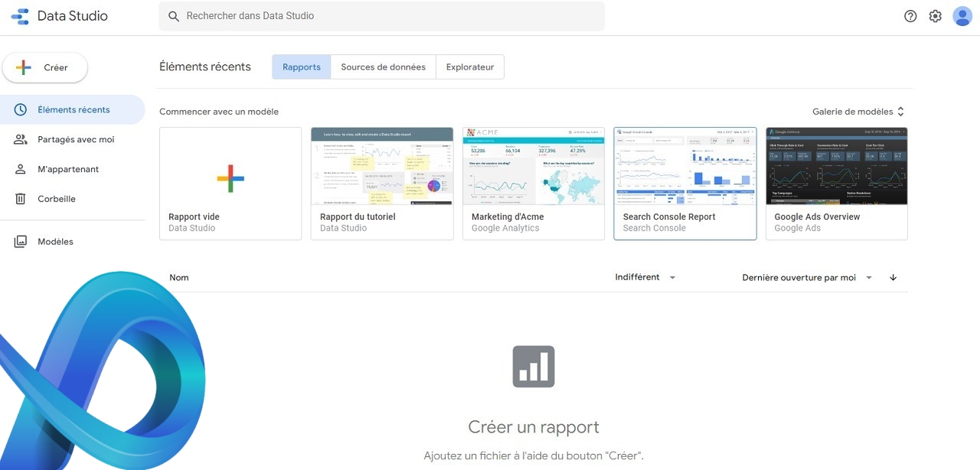Click the Search Console Report title text
The image size is (980, 470).
[x=669, y=217]
